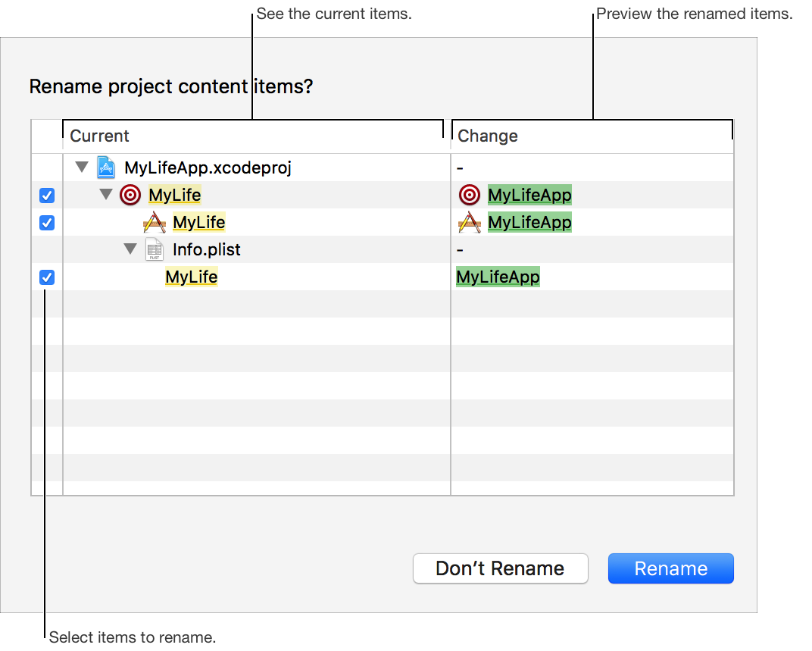Collapse the Info.plist disclosure triangle
Image resolution: width=812 pixels, height=651 pixels.
(130, 249)
